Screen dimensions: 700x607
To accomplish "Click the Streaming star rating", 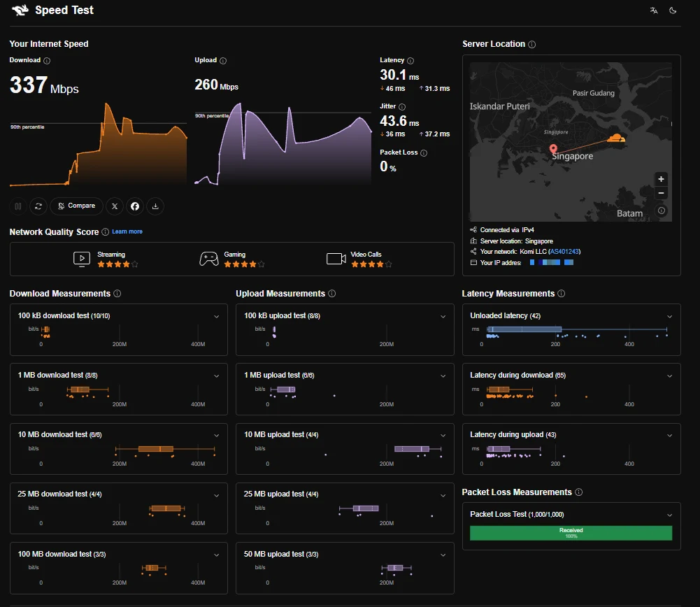I will tap(118, 264).
